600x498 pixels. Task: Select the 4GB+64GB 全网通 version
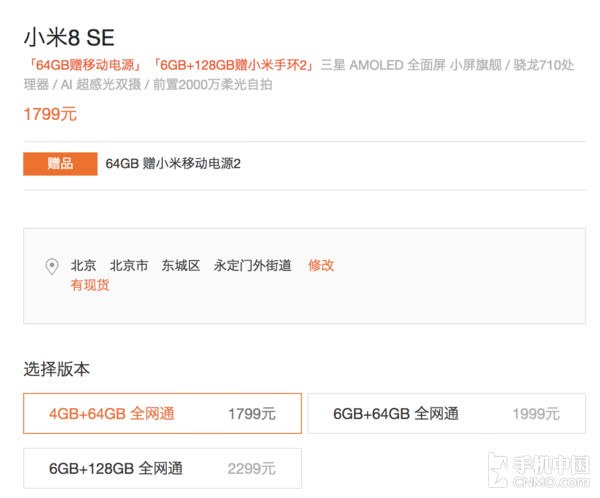[162, 413]
